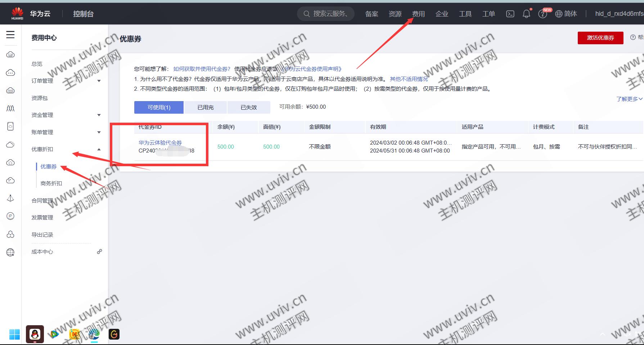Viewport: 644px width, 345px height.
Task: Click the globe language icon
Action: [x=559, y=14]
